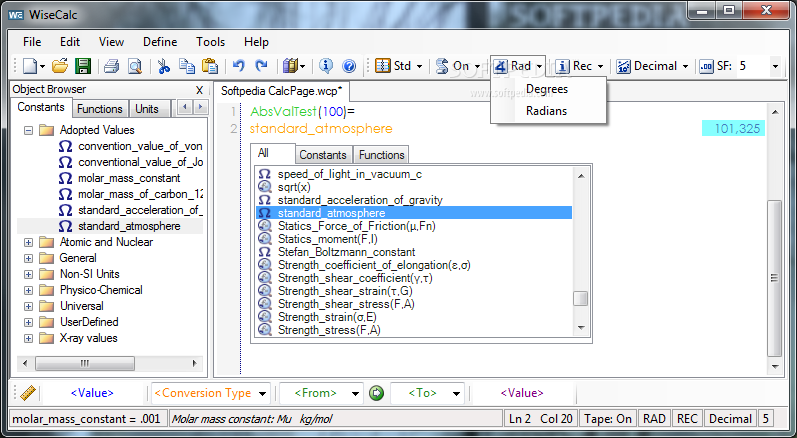Pick Stefan_Boltzmann_constant from list

tap(346, 252)
